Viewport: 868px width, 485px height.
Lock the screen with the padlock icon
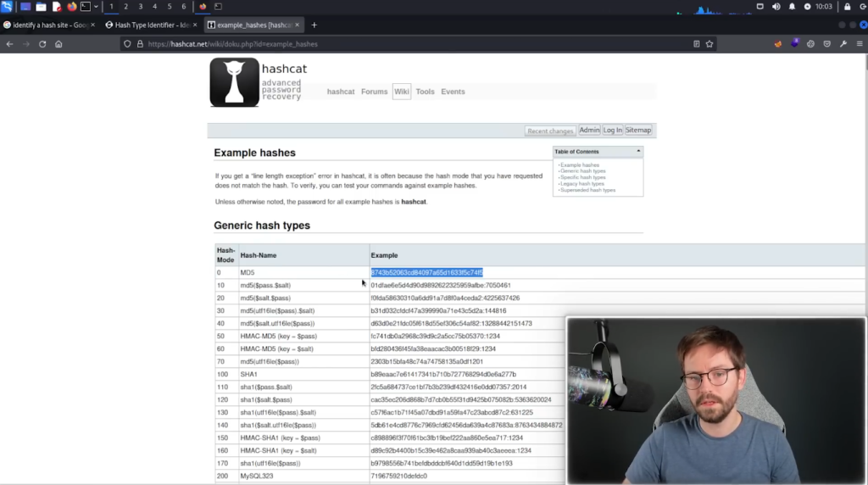(x=847, y=7)
